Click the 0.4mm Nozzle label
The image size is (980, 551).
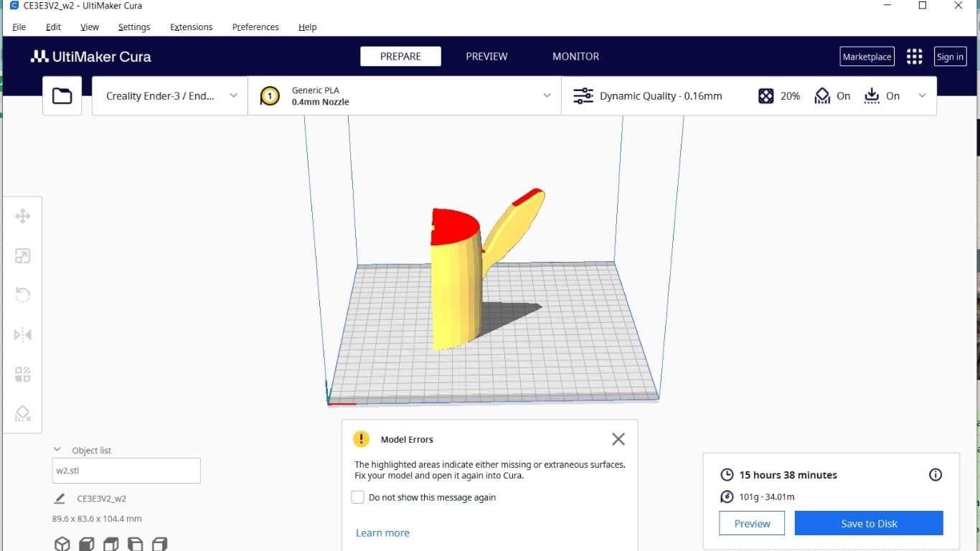point(321,102)
